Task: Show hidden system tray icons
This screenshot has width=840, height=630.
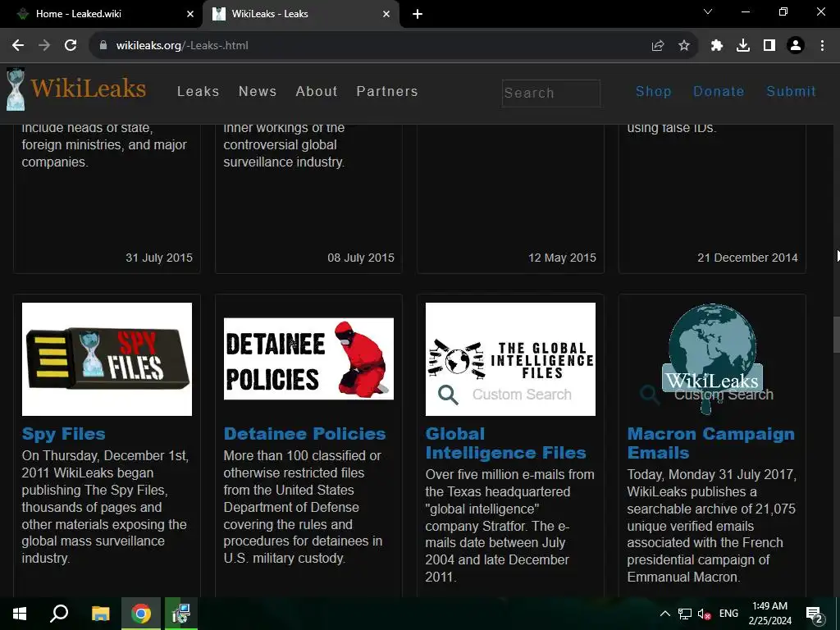Action: pyautogui.click(x=664, y=614)
